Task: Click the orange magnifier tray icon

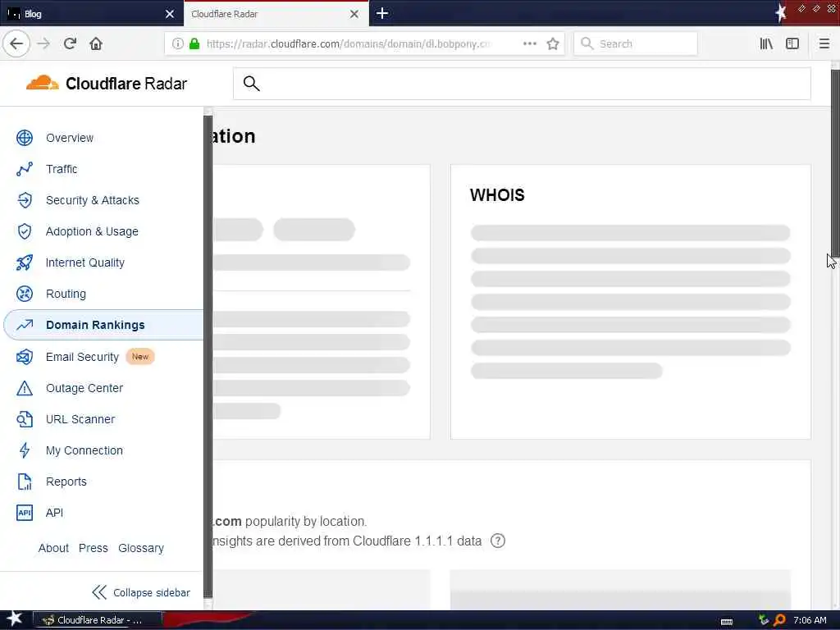Action: pos(779,620)
